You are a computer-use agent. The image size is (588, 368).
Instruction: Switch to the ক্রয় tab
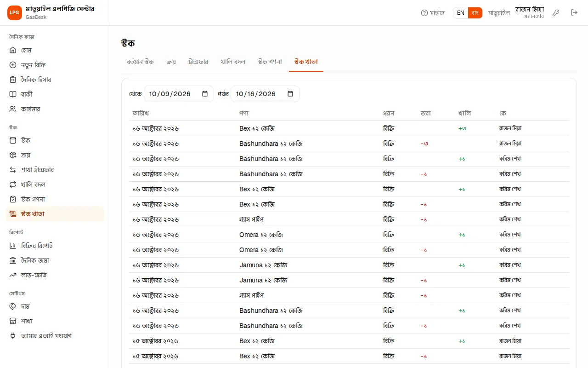coord(171,62)
